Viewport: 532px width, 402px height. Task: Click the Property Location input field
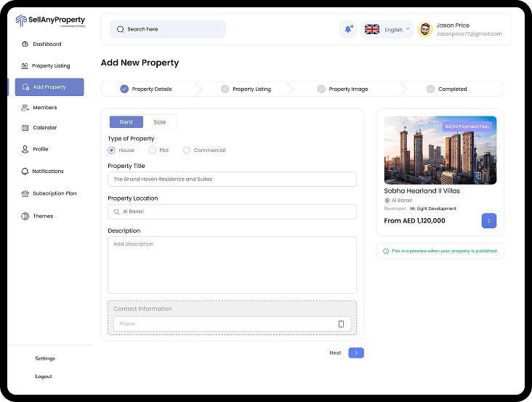pos(232,212)
